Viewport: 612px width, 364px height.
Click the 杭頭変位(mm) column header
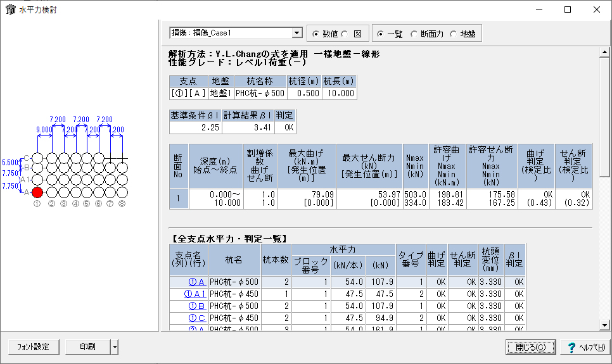coord(490,260)
